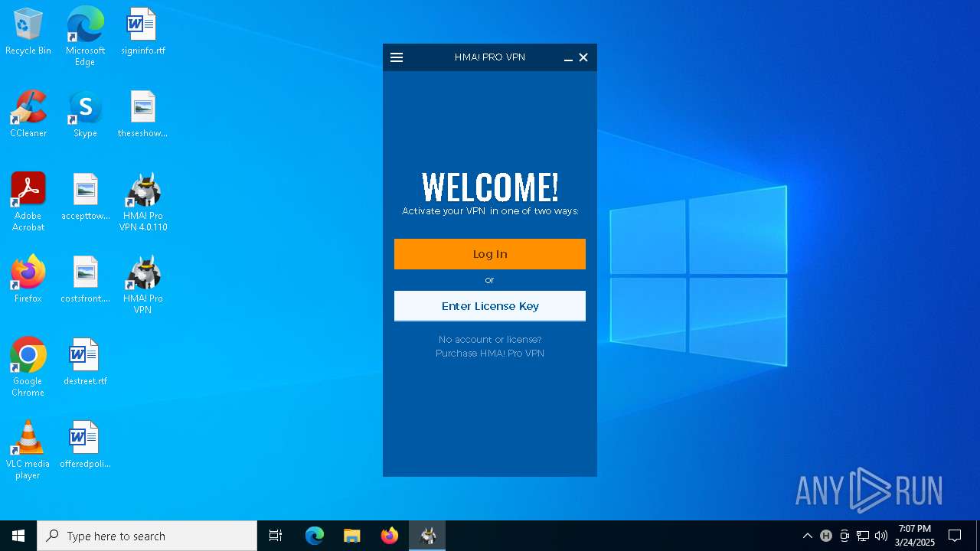The image size is (980, 551).
Task: Click the orange Log In button
Action: [490, 254]
